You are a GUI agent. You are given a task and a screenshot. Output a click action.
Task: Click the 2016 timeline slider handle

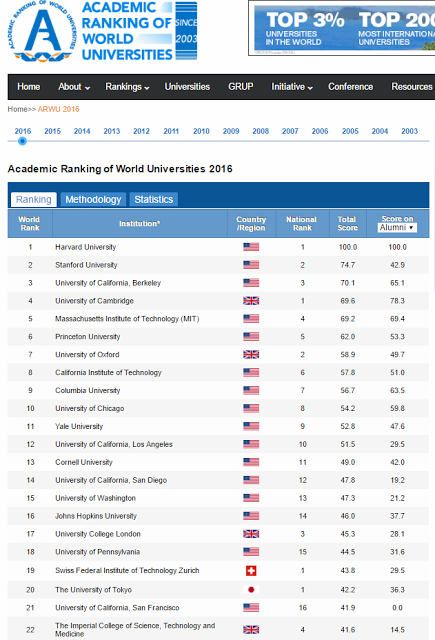(22, 141)
